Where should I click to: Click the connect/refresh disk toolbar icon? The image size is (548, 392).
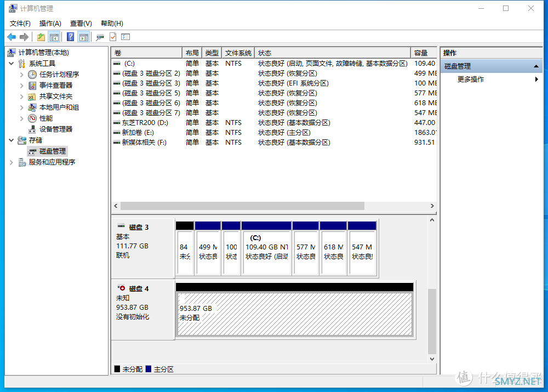100,37
